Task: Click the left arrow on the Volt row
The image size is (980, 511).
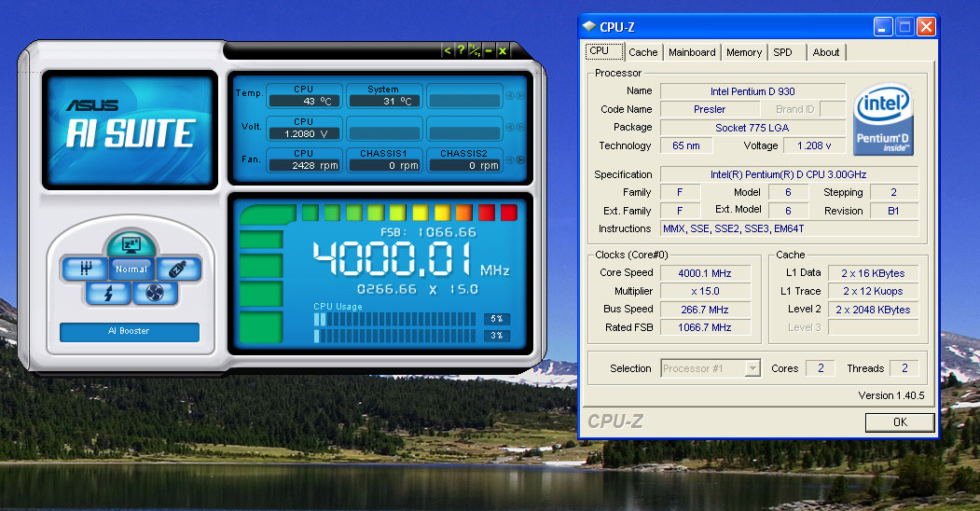Action: (510, 127)
